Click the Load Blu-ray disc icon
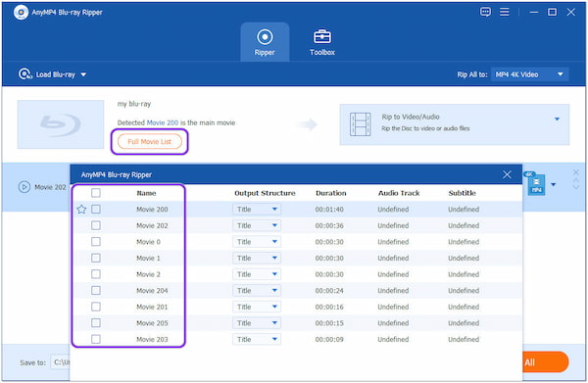 tap(24, 74)
